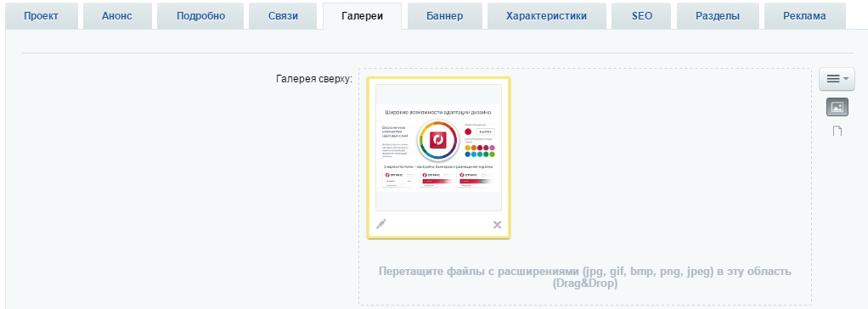Open the Реклама tab
This screenshot has width=868, height=309.
[804, 16]
